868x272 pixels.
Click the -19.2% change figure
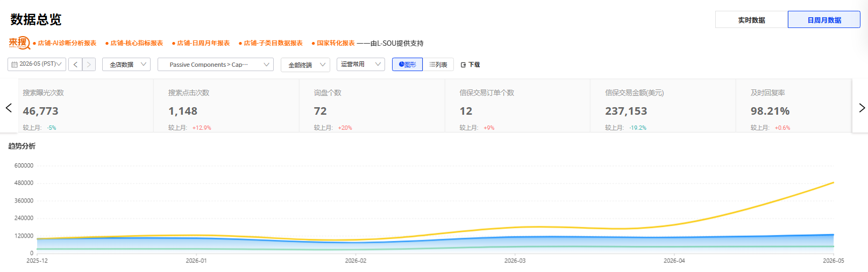(638, 128)
